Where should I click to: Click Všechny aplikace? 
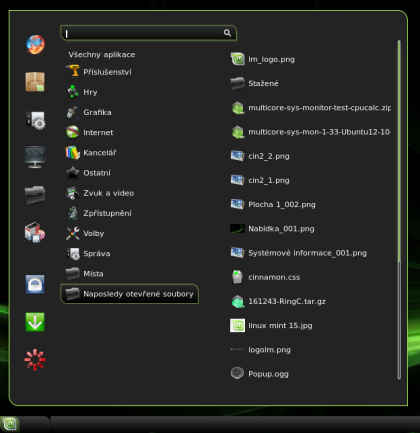pos(102,55)
